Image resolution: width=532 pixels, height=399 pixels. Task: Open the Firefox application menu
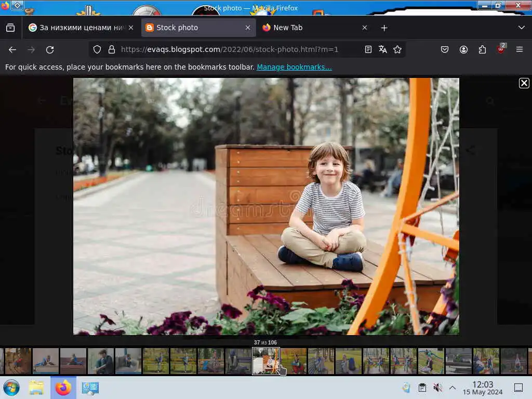click(520, 49)
